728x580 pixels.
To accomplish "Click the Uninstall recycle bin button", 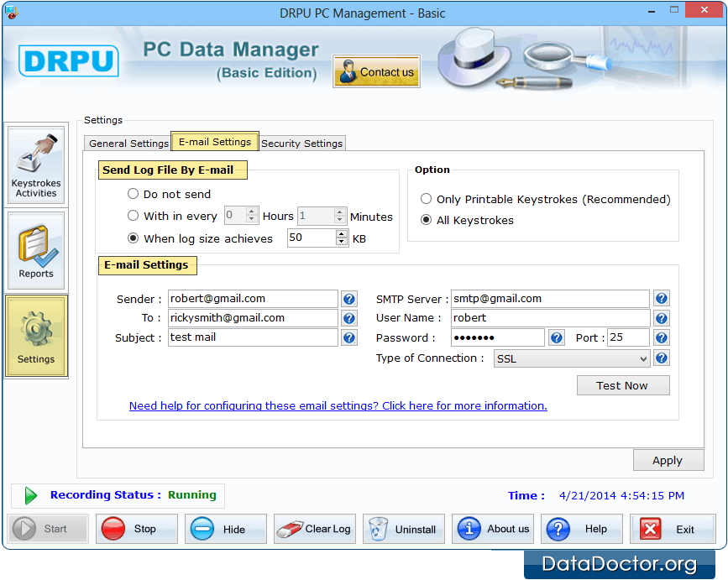I will tap(403, 529).
